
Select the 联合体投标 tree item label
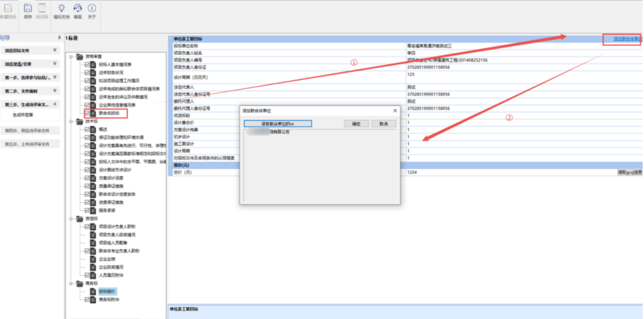[x=109, y=113]
